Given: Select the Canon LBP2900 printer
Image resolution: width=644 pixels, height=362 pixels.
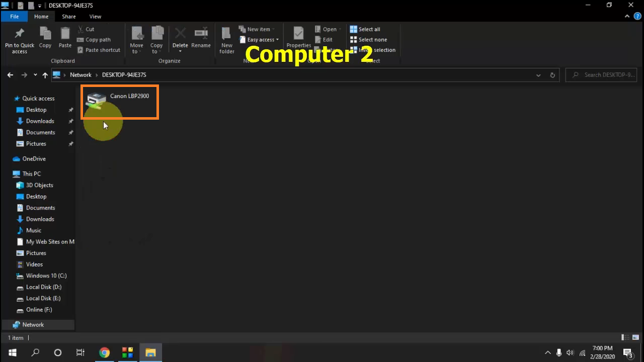Looking at the screenshot, I should coord(120,102).
